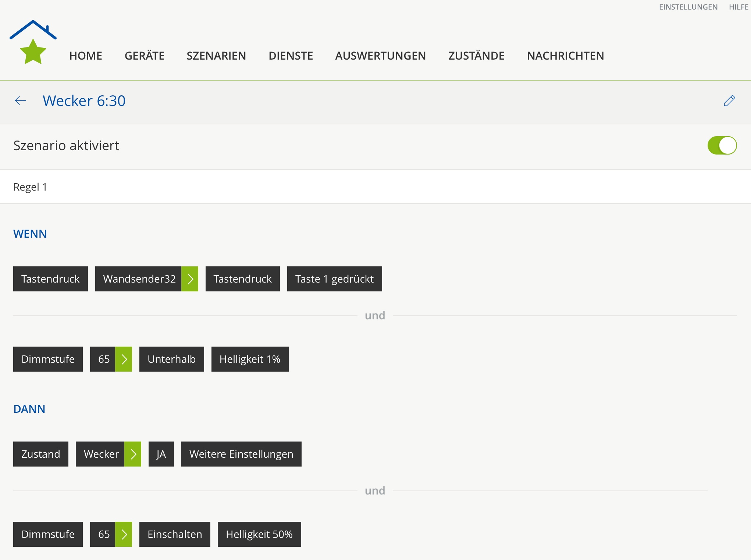This screenshot has height=560, width=751.
Task: Open the NACHRICHTEN menu item
Action: point(565,56)
